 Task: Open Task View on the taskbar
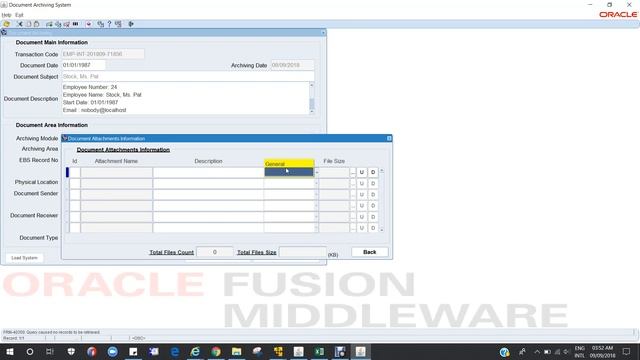click(x=50, y=351)
